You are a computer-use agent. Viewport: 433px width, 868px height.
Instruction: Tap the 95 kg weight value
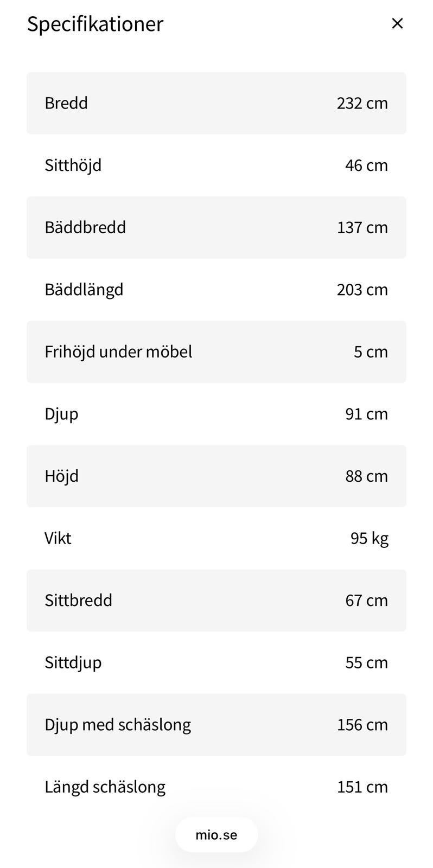coord(369,538)
